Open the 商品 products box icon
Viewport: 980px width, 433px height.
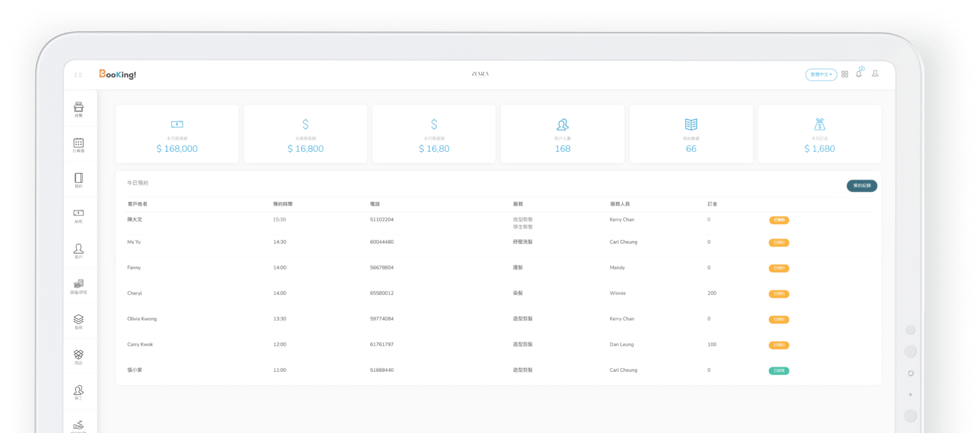click(x=78, y=357)
